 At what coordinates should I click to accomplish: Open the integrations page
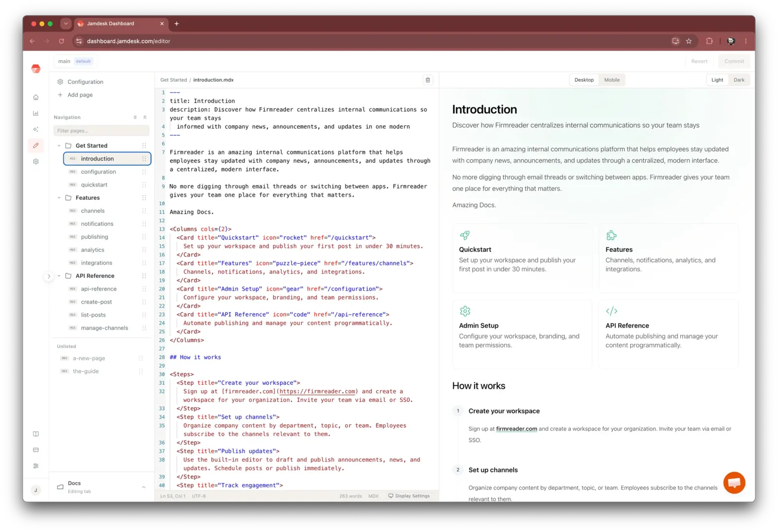point(107,263)
